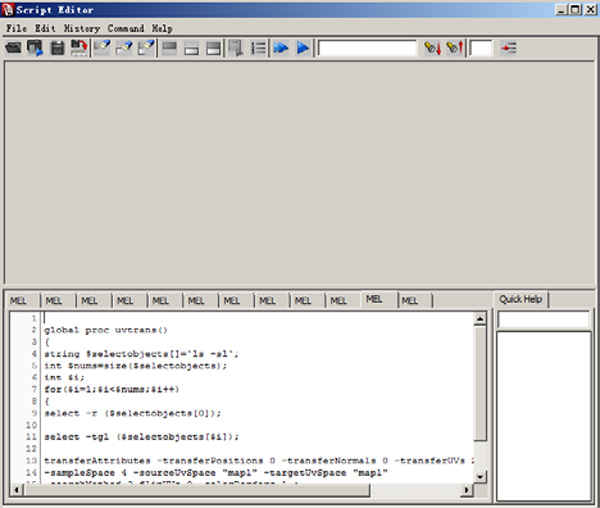
Task: Click the transferAttributes line of code
Action: (259, 461)
